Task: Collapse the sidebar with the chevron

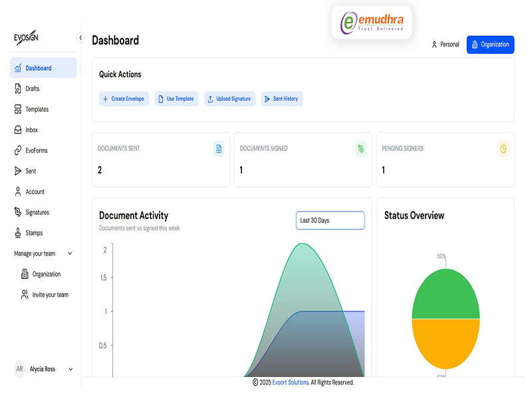Action: coord(80,38)
